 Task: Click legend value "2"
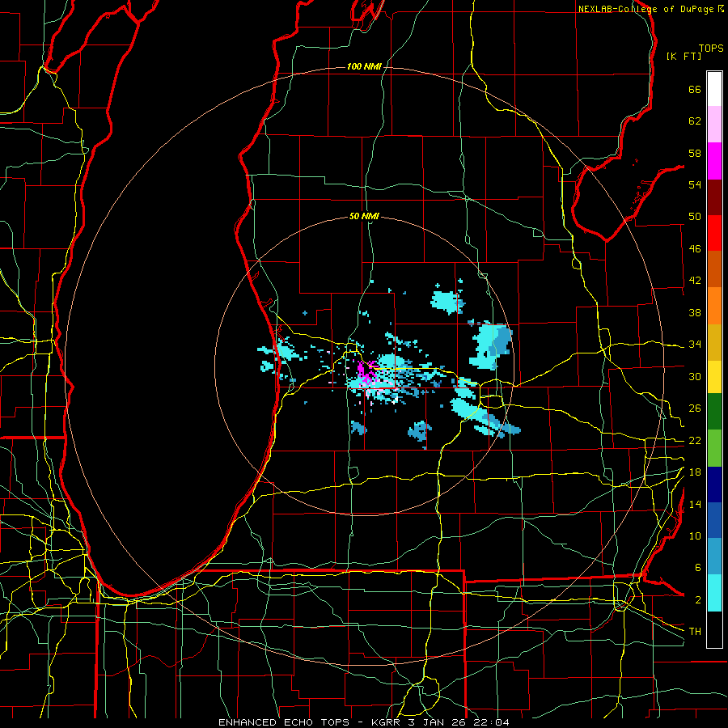[697, 600]
